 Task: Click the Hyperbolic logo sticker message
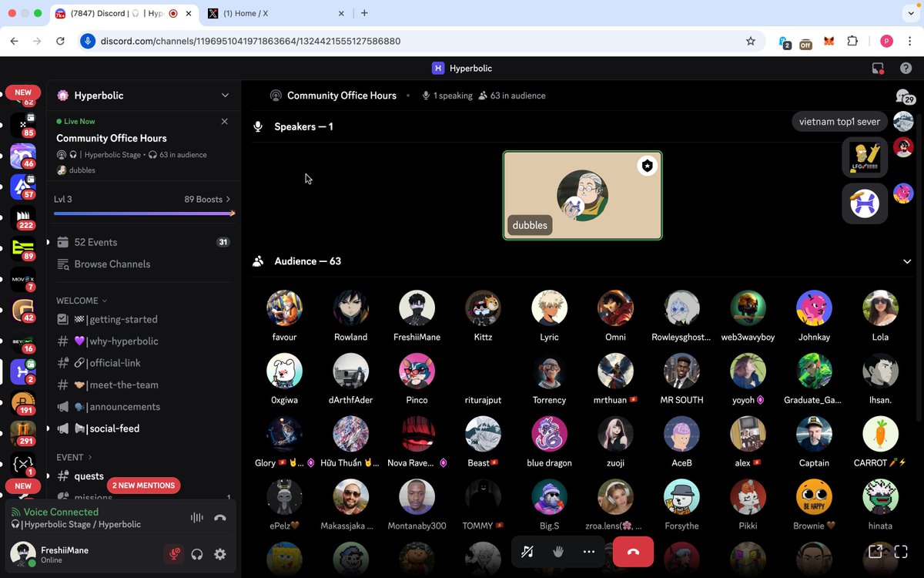coord(865,203)
